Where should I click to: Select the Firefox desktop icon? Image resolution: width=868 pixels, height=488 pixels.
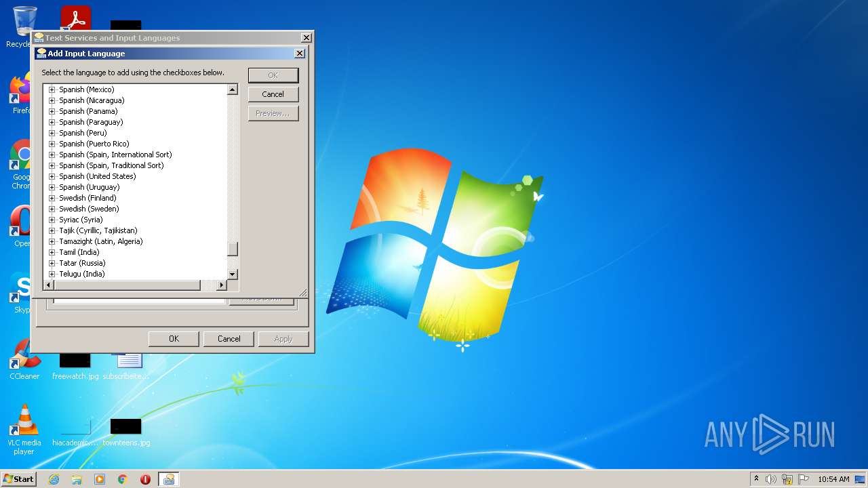coord(20,94)
